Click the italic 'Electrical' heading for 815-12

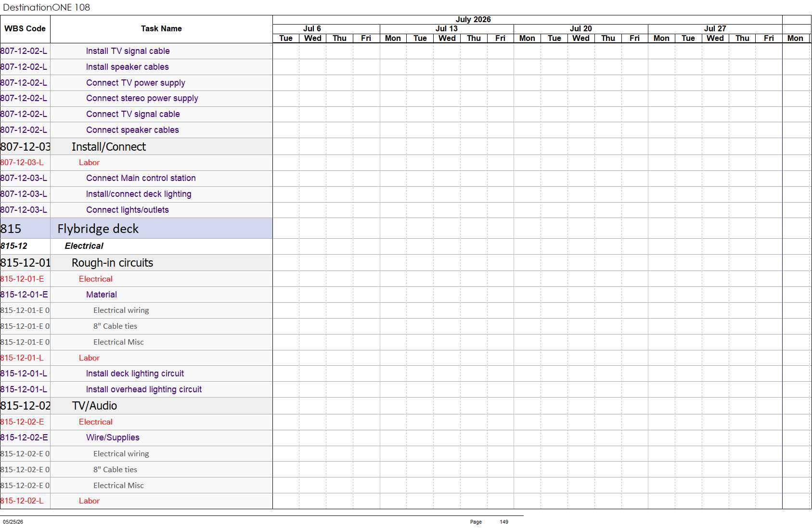pos(84,246)
